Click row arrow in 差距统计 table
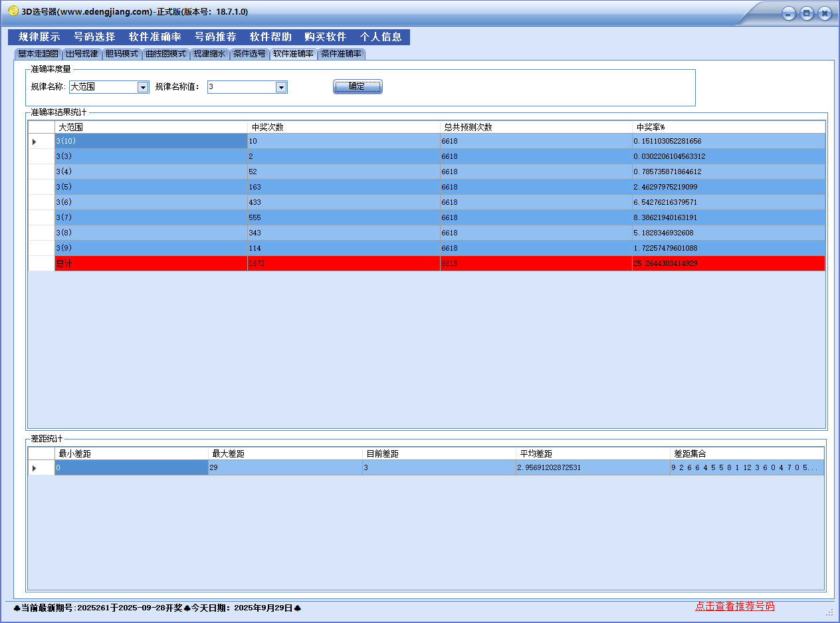Screen dimensions: 840x623 pos(35,468)
